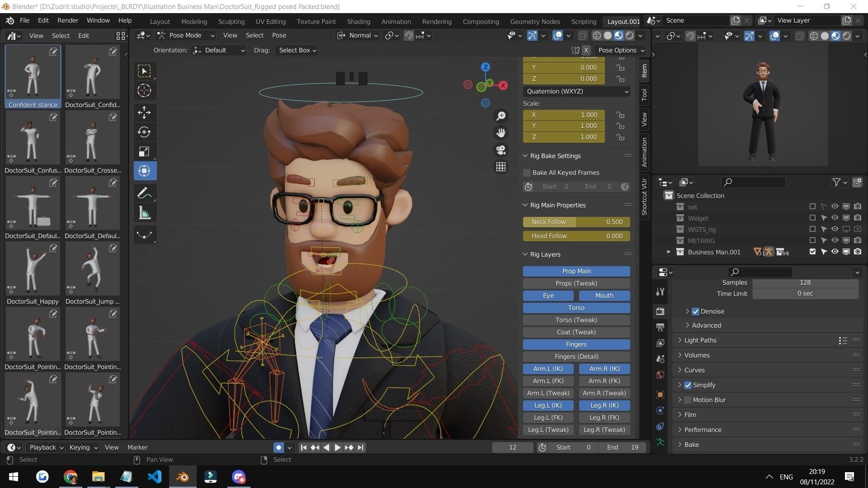
Task: Click the 3D Cursor tool
Action: click(x=144, y=90)
